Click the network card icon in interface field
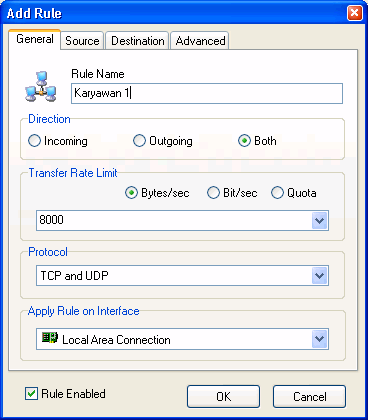The height and width of the screenshot is (420, 368). tap(50, 338)
